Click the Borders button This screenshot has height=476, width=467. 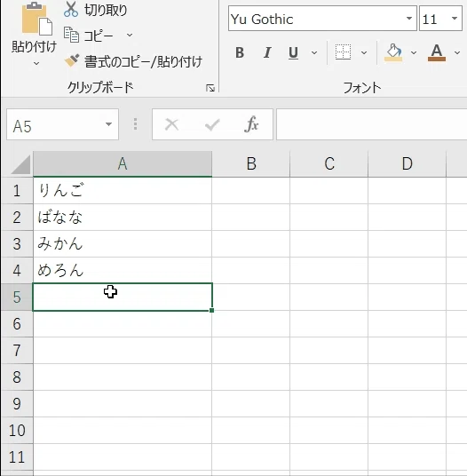[x=344, y=52]
